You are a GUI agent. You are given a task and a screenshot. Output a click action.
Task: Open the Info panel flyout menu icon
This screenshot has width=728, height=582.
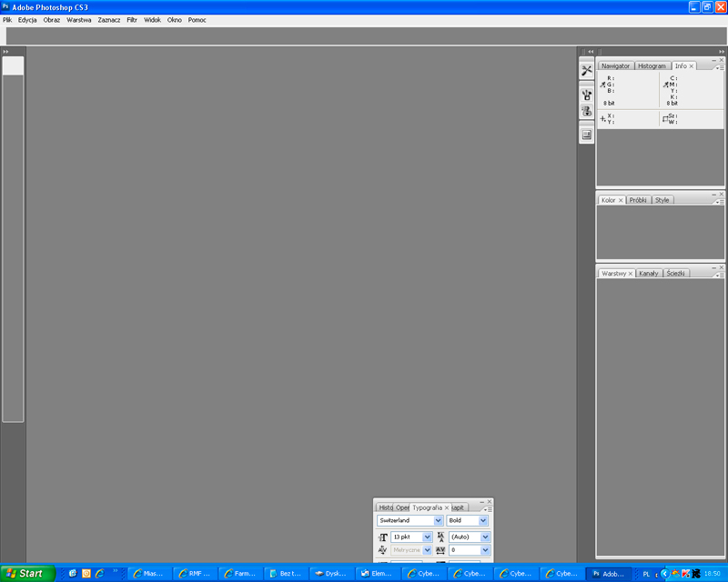[720, 67]
